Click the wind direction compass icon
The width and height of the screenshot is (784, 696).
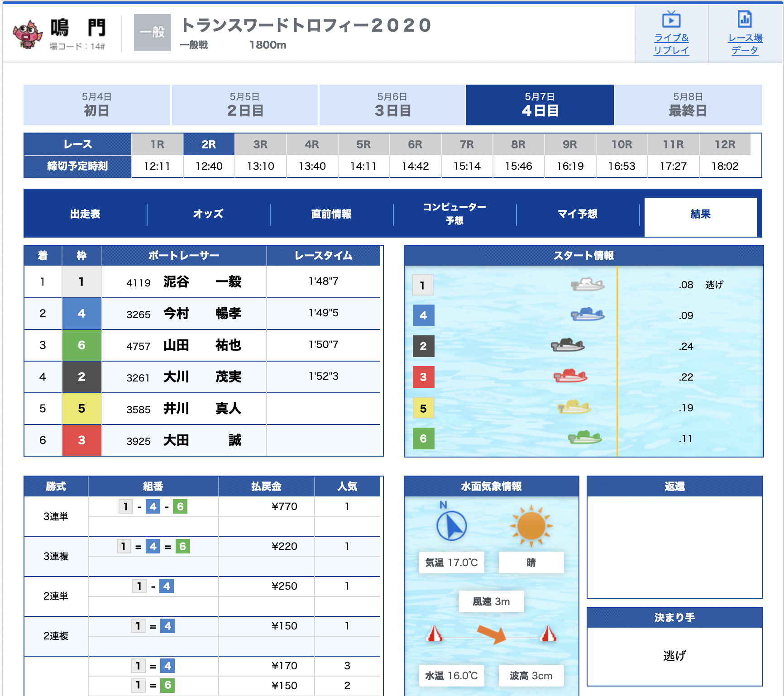click(451, 525)
